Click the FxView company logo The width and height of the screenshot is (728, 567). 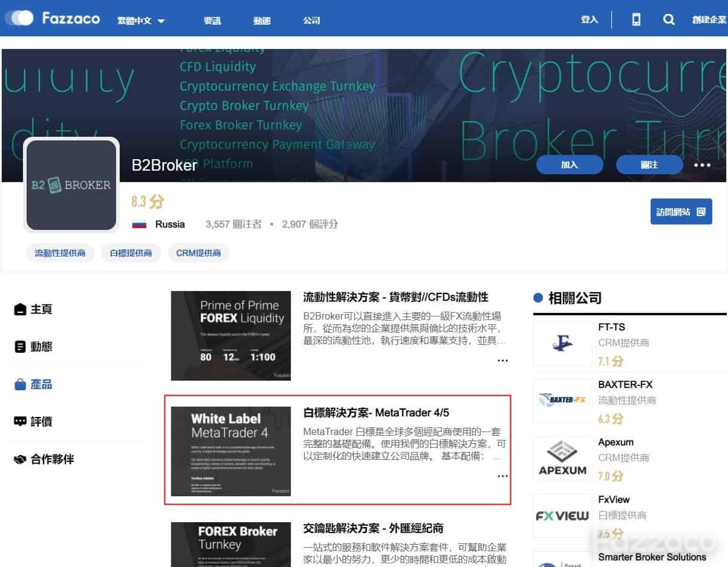[563, 516]
